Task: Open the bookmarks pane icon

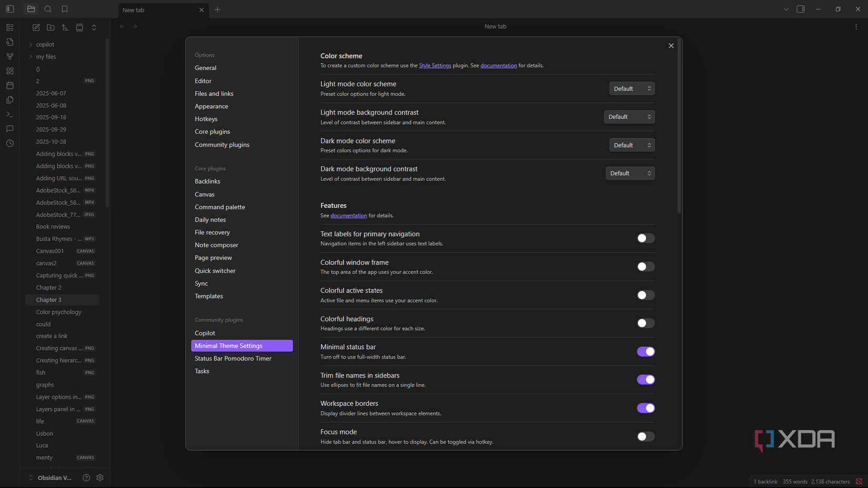Action: click(64, 9)
